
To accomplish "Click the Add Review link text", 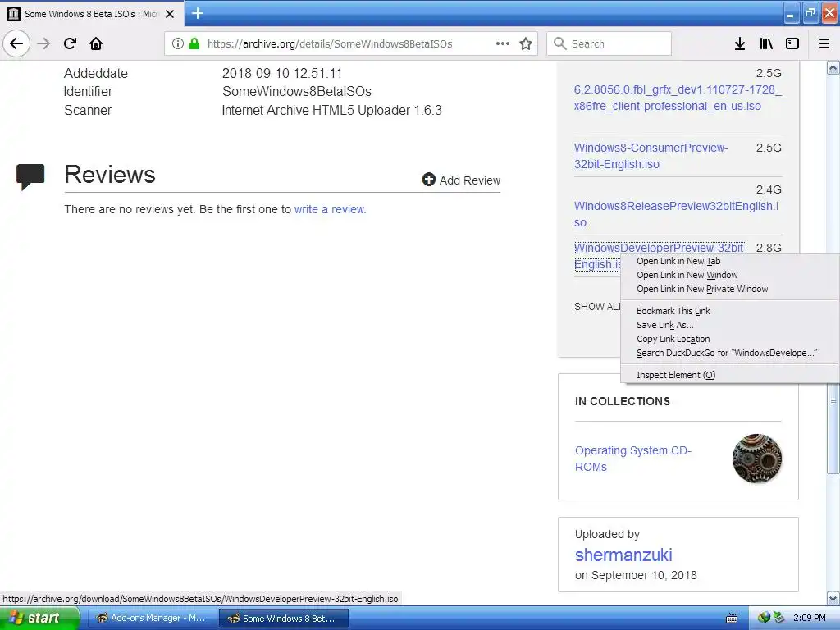I will (x=470, y=180).
